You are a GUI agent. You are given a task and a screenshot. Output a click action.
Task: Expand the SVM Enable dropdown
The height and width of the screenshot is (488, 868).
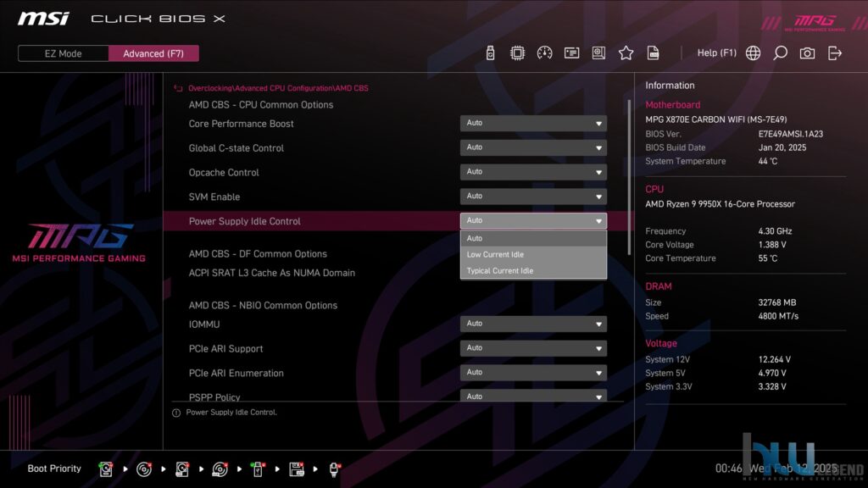(533, 197)
